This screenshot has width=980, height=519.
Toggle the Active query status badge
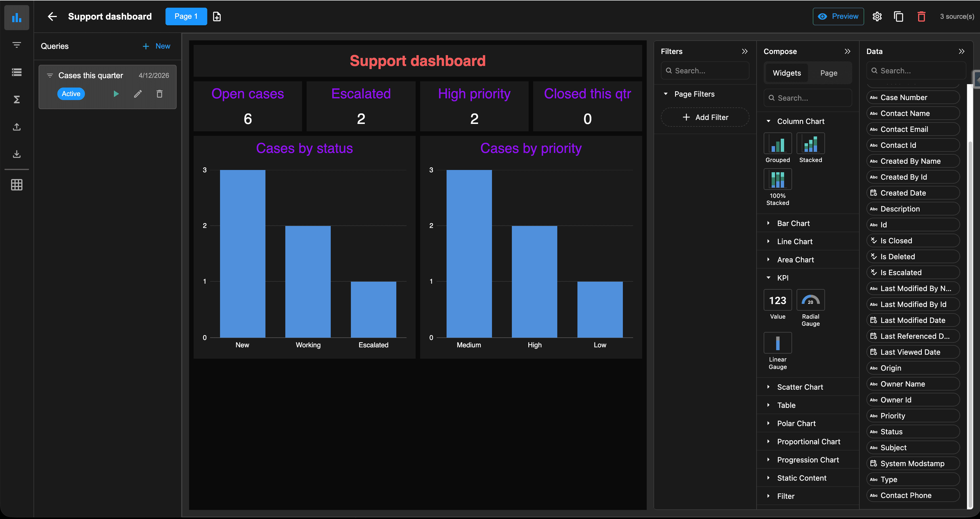(71, 94)
